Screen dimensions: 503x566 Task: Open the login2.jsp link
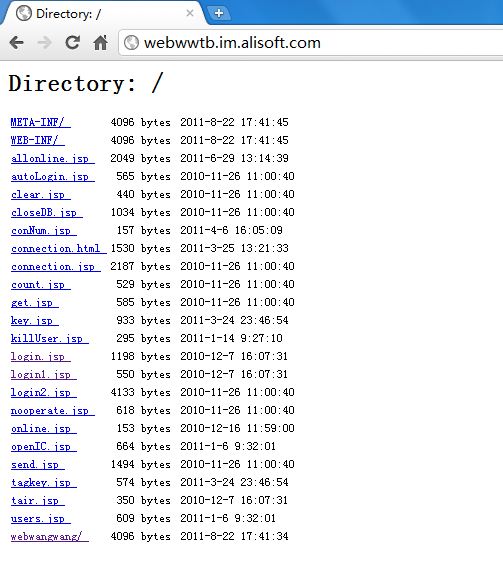(44, 392)
